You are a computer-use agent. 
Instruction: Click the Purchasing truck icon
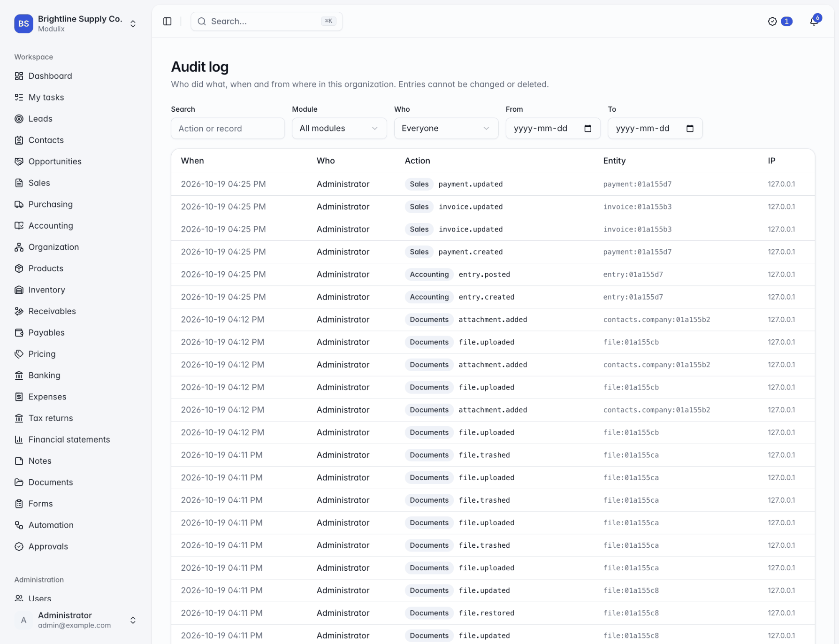click(19, 204)
